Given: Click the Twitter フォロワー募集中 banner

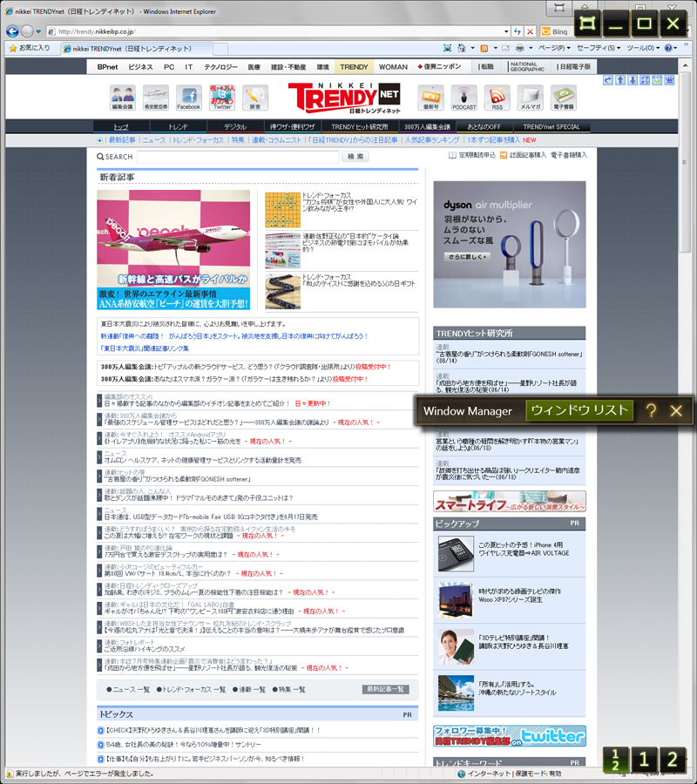Looking at the screenshot, I should point(510,736).
